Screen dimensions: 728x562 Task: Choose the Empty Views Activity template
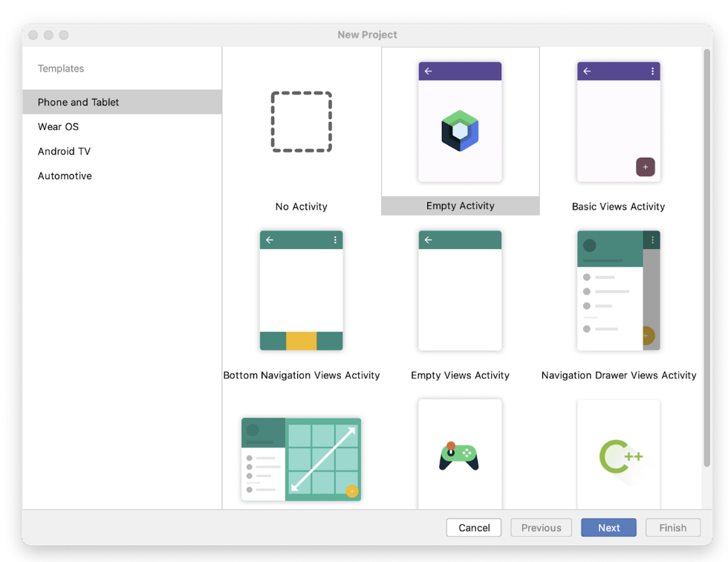460,290
